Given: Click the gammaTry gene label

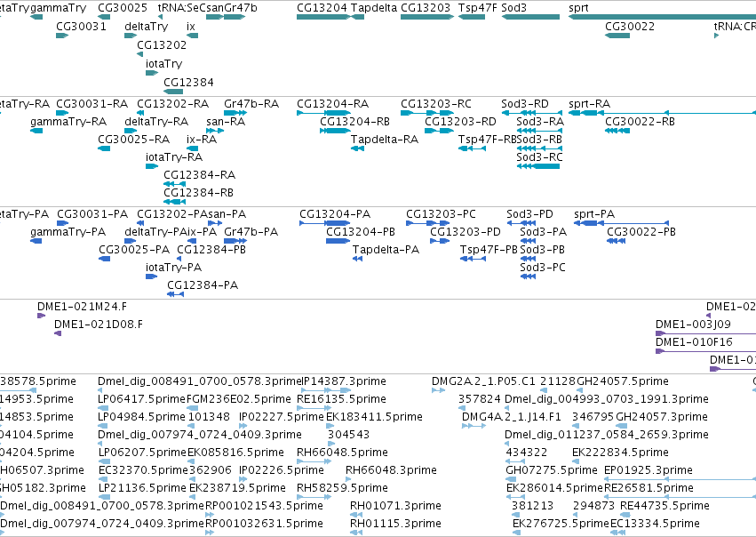Looking at the screenshot, I should pyautogui.click(x=58, y=8).
